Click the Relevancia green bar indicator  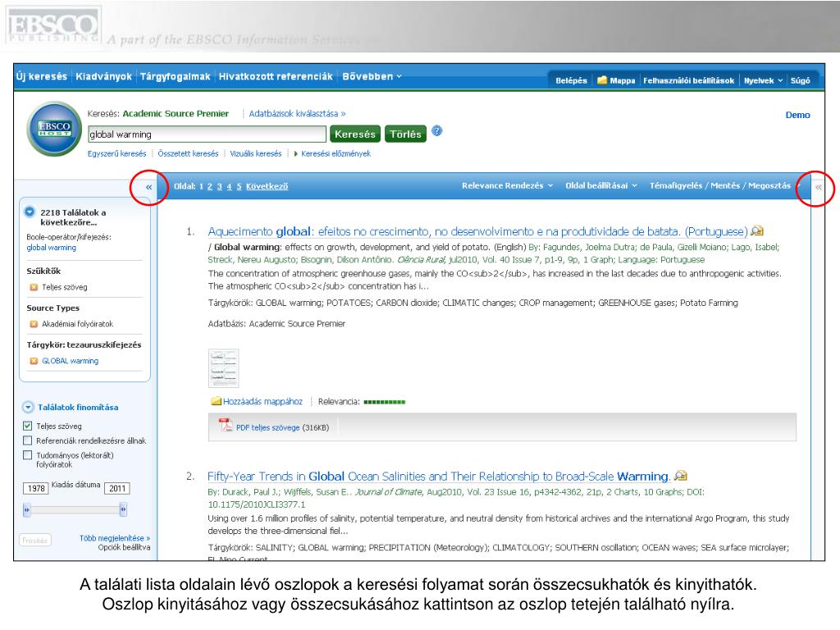point(384,402)
